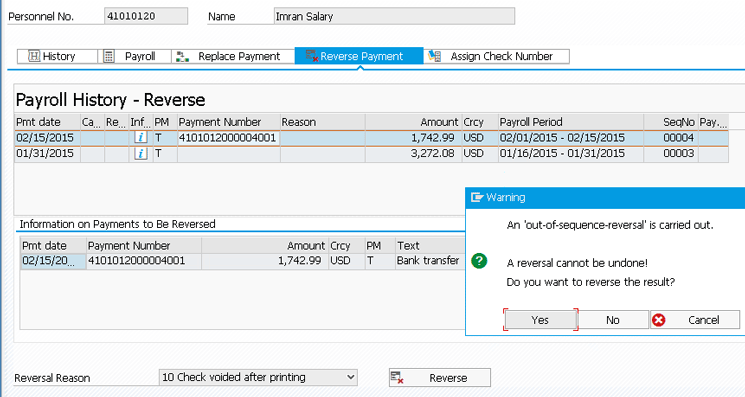
Task: Click payment number 4101012000004001 in Payroll History
Action: pyautogui.click(x=229, y=138)
